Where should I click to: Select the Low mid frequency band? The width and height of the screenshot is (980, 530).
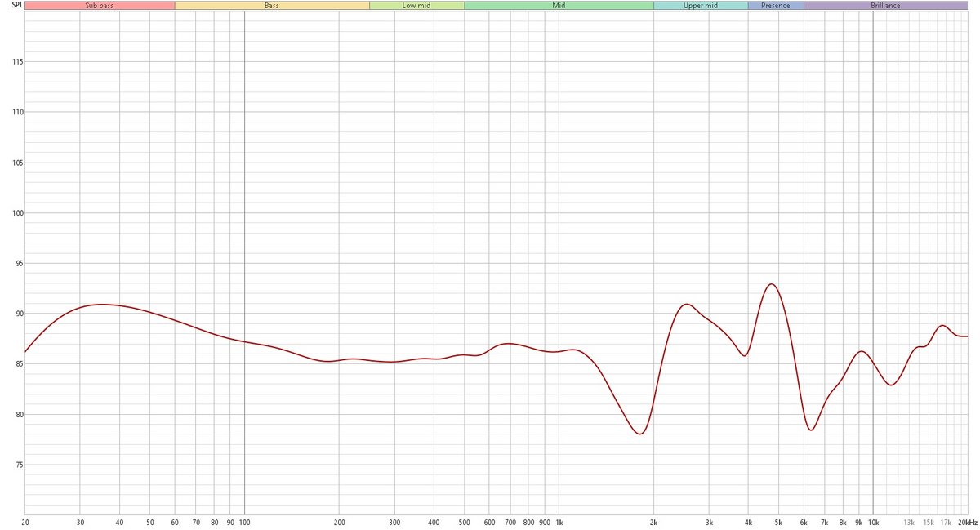(416, 5)
